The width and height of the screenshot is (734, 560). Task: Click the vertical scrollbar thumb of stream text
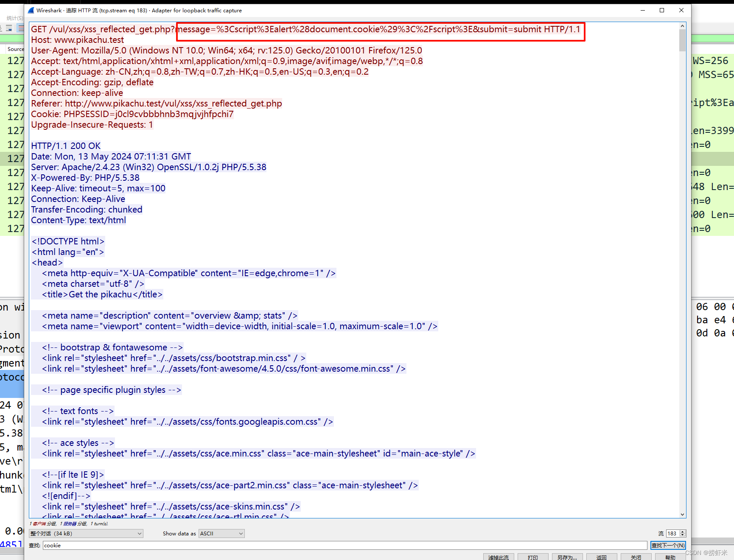tap(683, 40)
